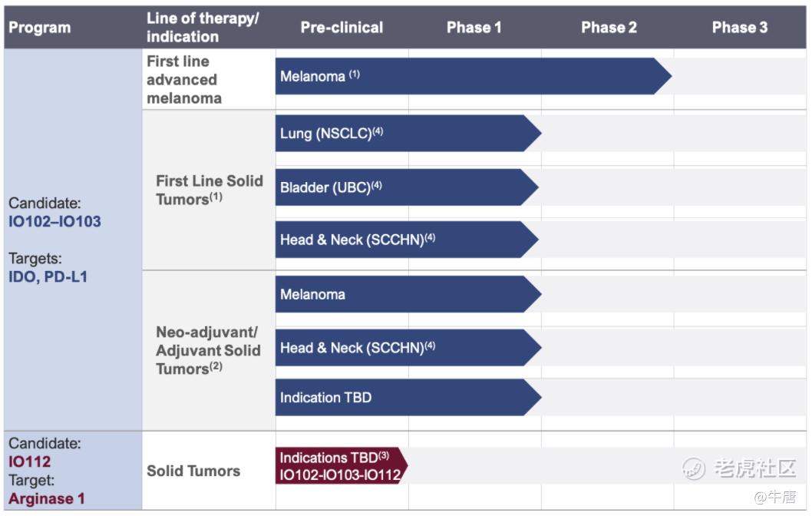Screen dimensions: 812x516
Task: Click the Phase 2 column header
Action: [x=609, y=28]
